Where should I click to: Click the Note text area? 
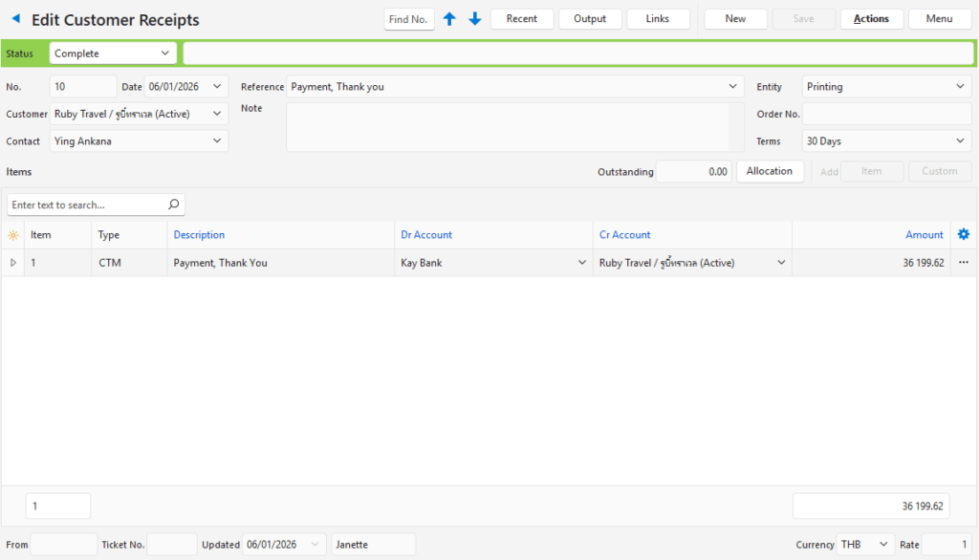pyautogui.click(x=507, y=129)
